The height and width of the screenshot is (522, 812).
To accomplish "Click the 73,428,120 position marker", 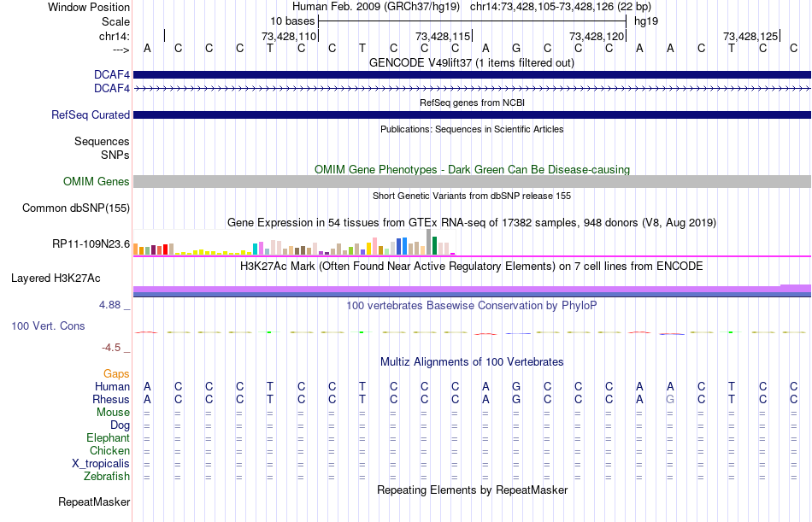I will click(x=597, y=36).
